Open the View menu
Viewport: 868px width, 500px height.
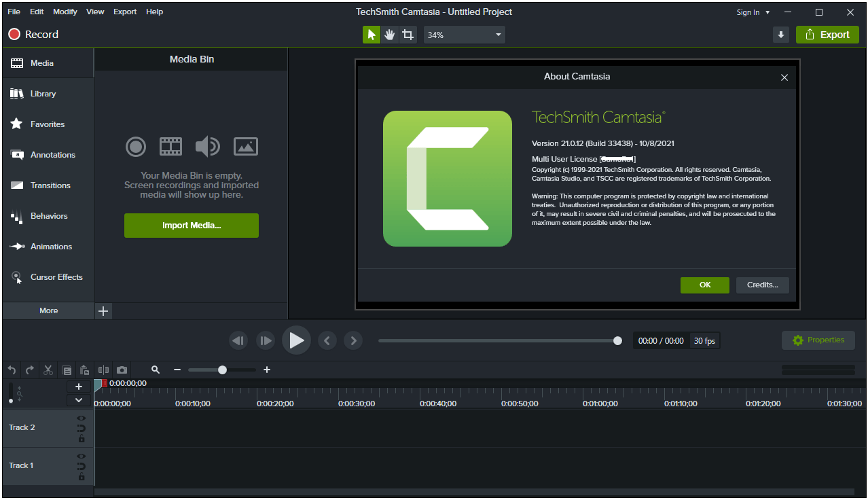(95, 12)
